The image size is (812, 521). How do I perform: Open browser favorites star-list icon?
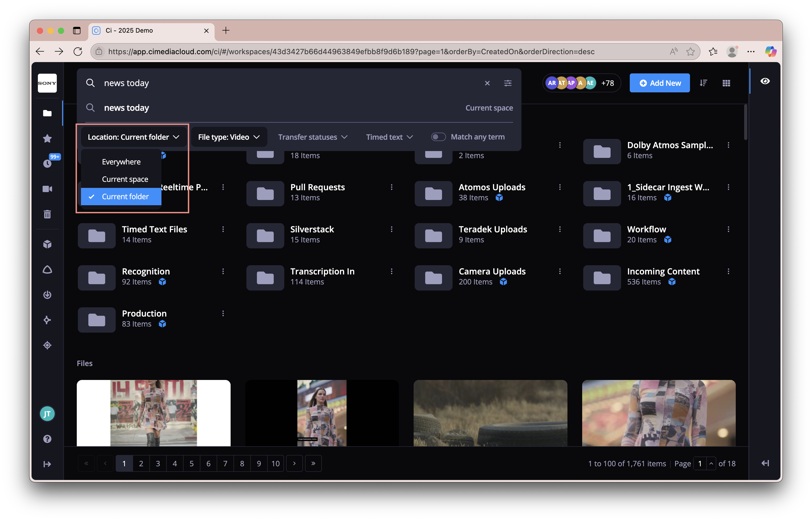coord(713,51)
